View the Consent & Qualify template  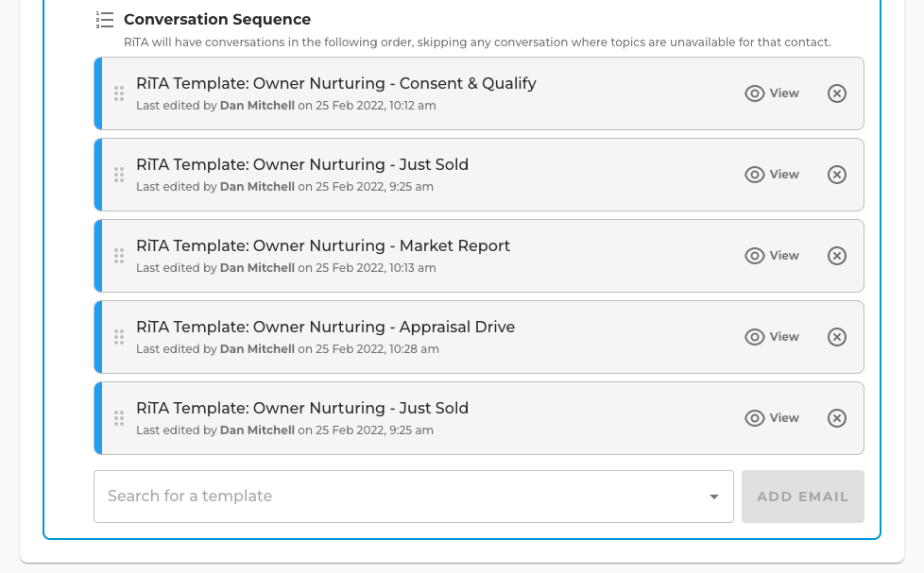click(x=772, y=93)
